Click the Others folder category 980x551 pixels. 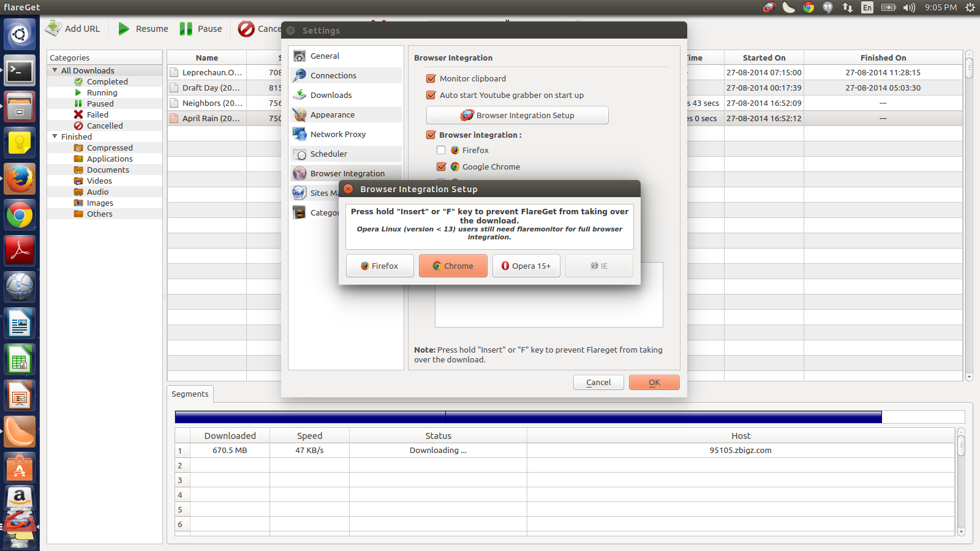[x=99, y=214]
